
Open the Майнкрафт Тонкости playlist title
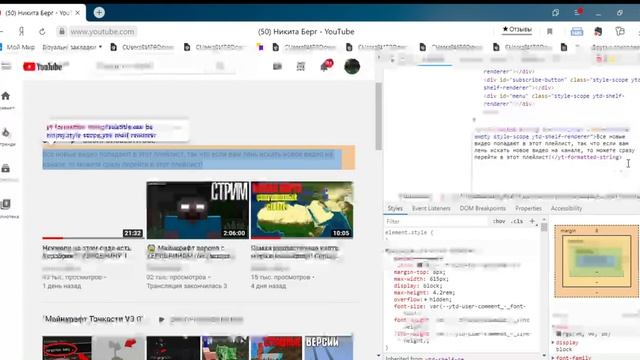tap(93, 319)
